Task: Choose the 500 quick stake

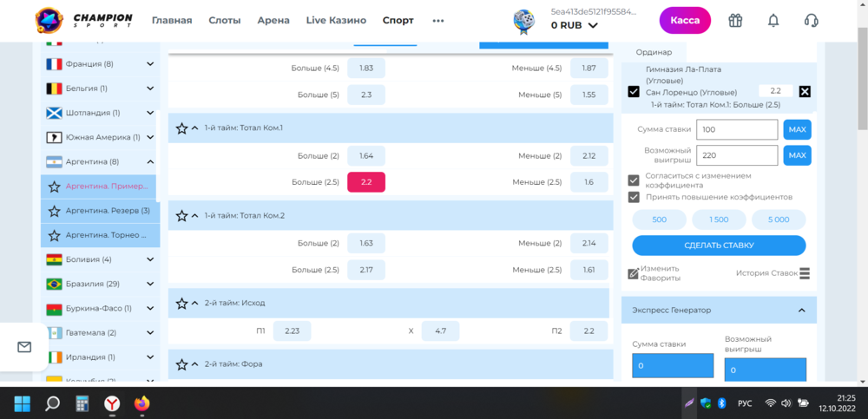Action: (x=660, y=219)
